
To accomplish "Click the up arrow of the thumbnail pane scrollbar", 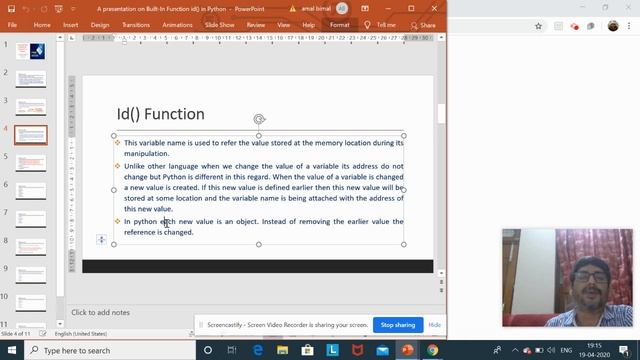I will 60,37.
